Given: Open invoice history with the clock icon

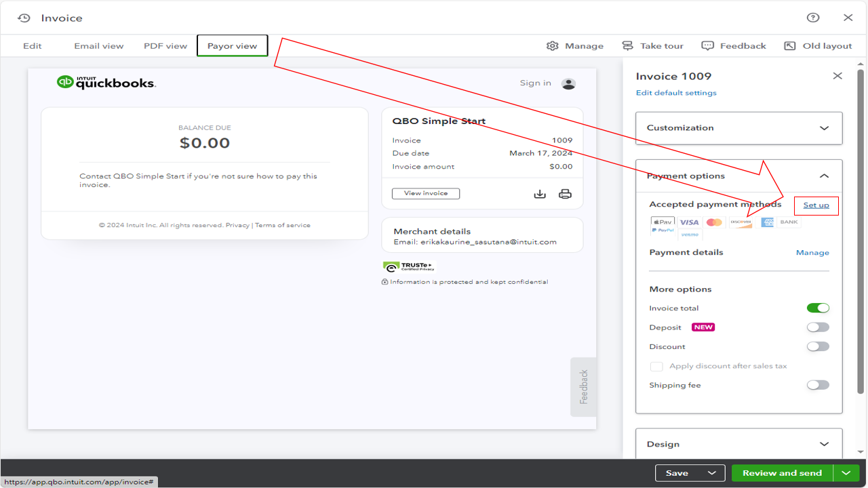Looking at the screenshot, I should point(24,18).
